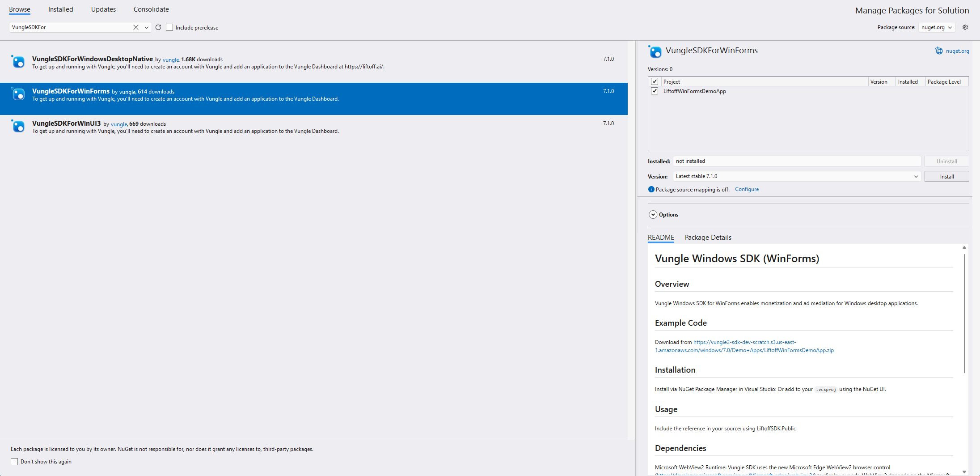
Task: Switch to the Installed tab
Action: (61, 9)
